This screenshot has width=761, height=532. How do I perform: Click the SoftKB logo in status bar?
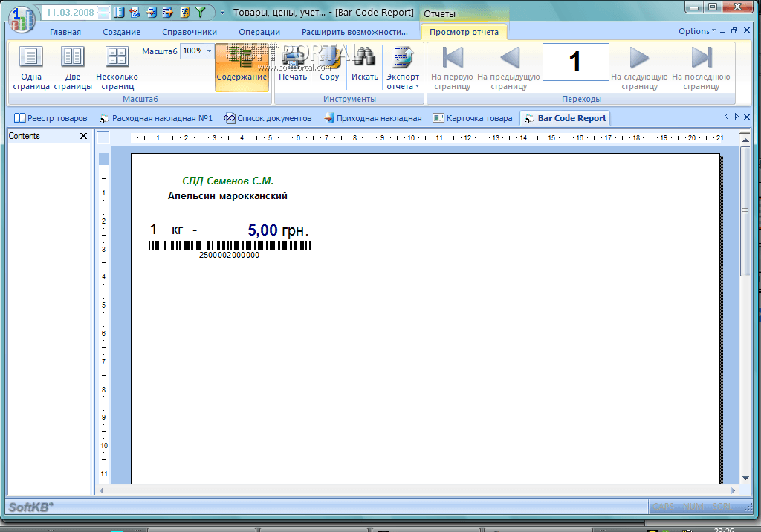30,507
